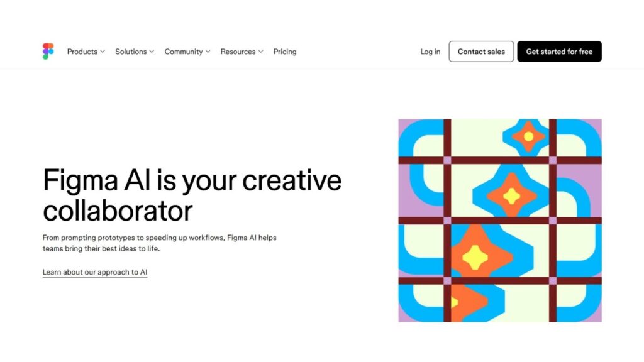
Task: Click the Figma logo icon
Action: pos(48,52)
